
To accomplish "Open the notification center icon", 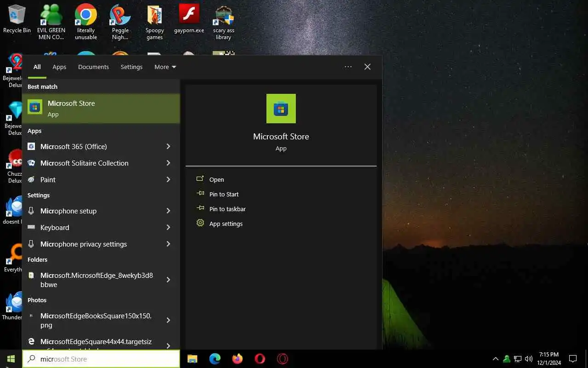I will (573, 359).
